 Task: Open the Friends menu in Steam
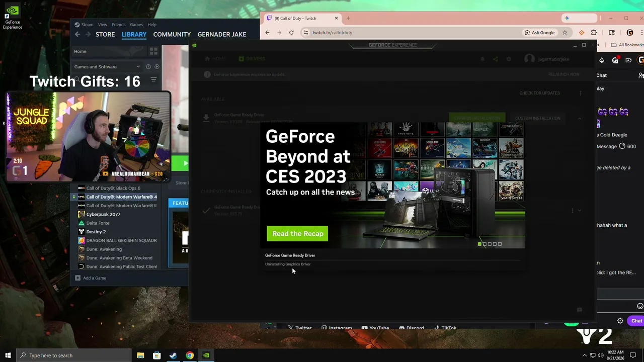tap(119, 25)
